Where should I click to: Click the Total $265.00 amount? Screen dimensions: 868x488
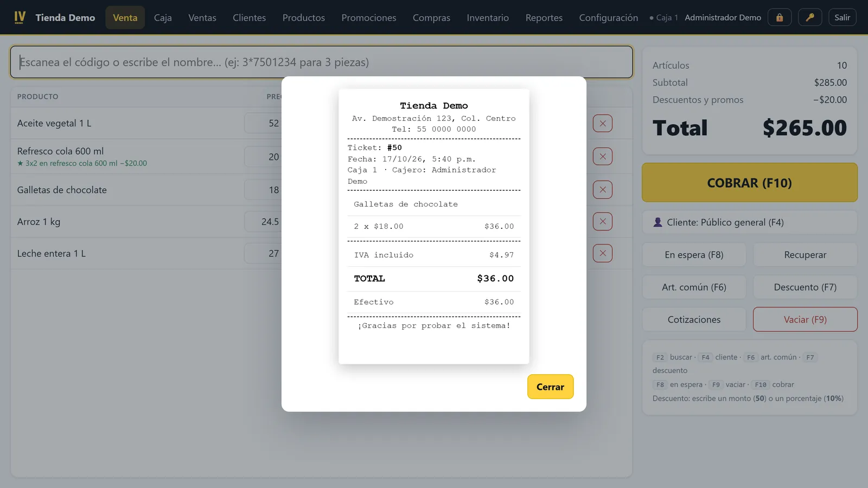[805, 128]
